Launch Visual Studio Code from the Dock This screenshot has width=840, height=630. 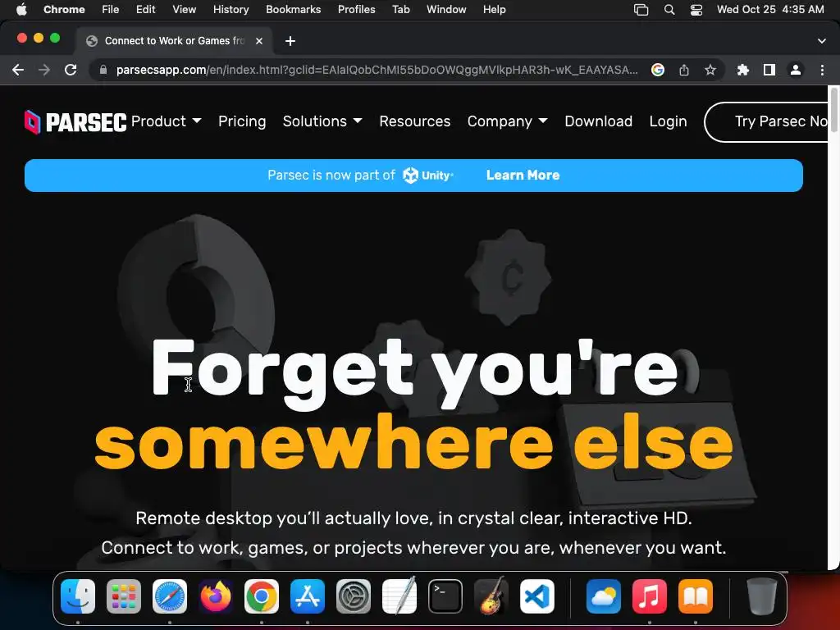click(537, 596)
